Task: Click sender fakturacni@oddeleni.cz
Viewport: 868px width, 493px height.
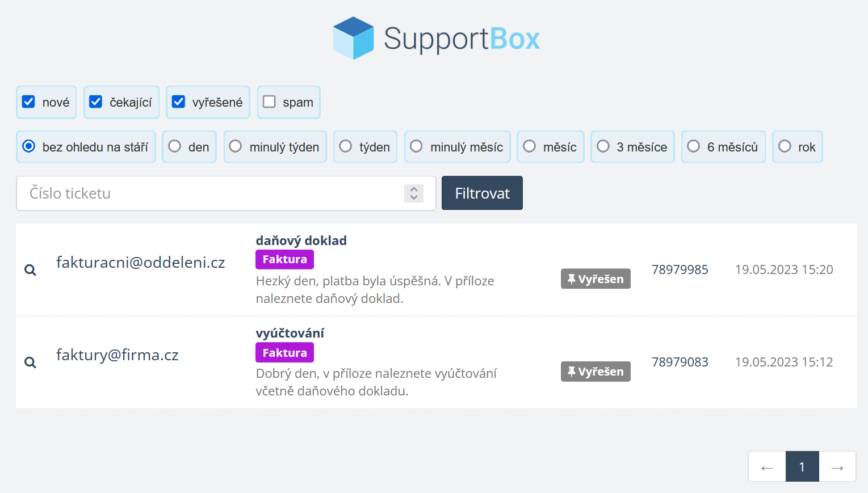Action: pyautogui.click(x=140, y=262)
